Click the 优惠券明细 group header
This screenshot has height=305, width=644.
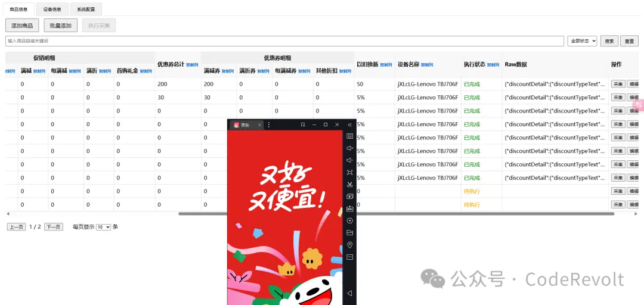278,58
